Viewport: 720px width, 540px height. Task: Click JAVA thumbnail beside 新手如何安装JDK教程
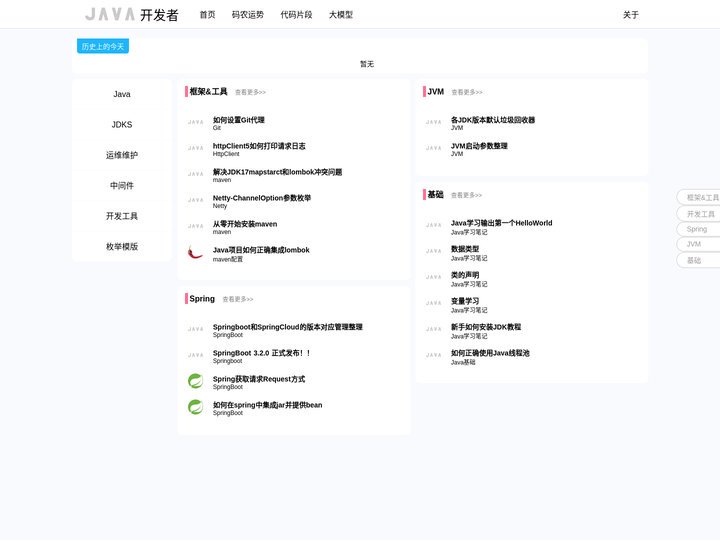(433, 329)
